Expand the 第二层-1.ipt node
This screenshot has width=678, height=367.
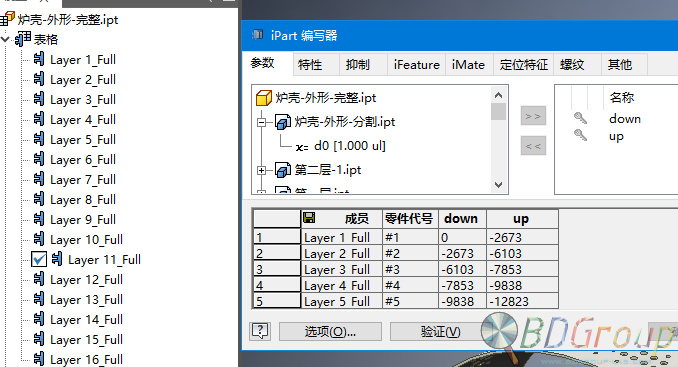click(261, 170)
